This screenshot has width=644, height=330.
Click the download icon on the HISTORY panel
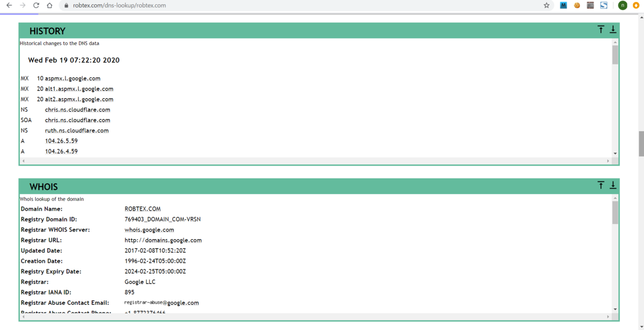tap(613, 29)
